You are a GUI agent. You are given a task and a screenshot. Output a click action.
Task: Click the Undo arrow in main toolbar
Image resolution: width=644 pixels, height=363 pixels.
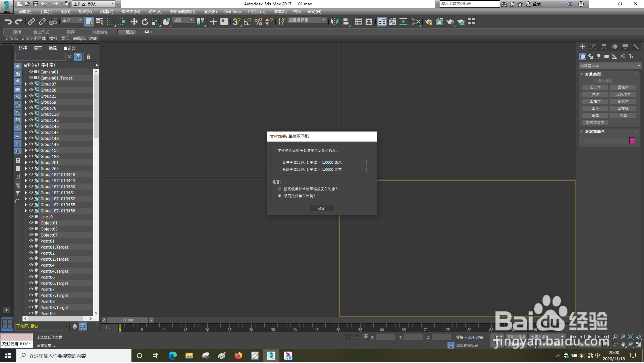[x=8, y=22]
